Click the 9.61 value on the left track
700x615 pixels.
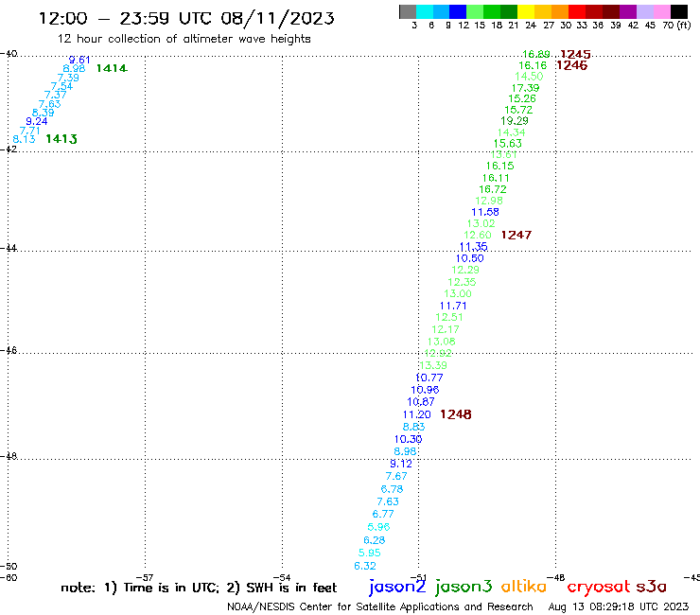[x=79, y=60]
